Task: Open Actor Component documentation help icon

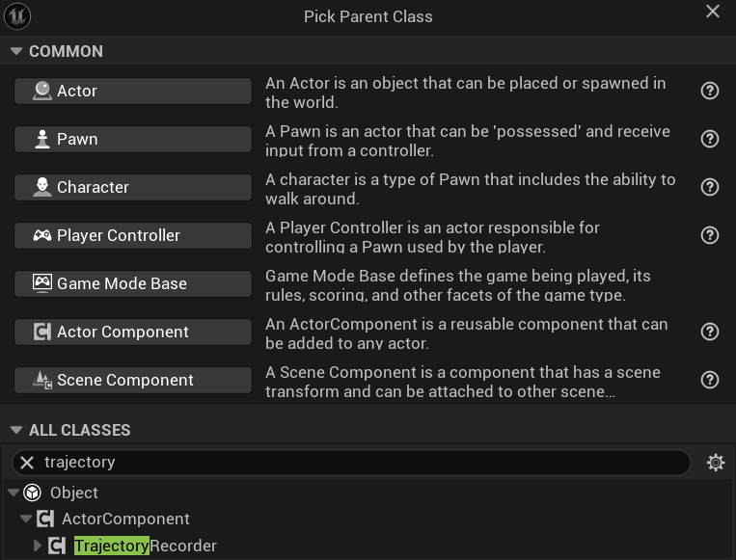Action: (710, 332)
